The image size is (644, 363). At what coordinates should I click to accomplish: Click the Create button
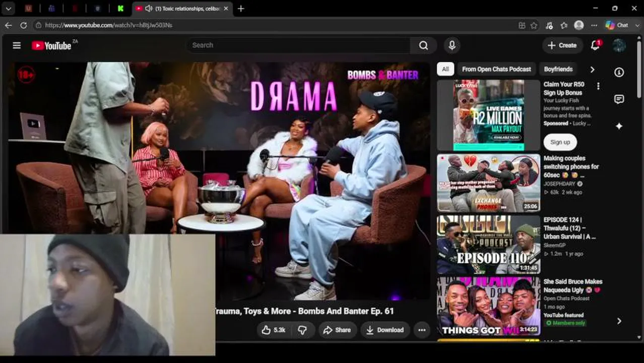coord(562,45)
